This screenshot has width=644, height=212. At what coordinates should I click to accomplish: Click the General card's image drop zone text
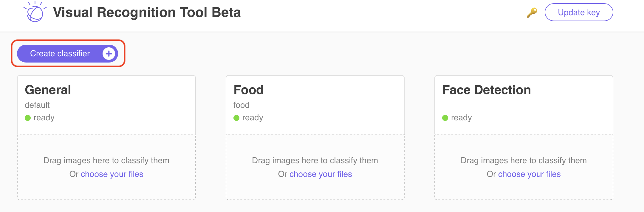(106, 160)
